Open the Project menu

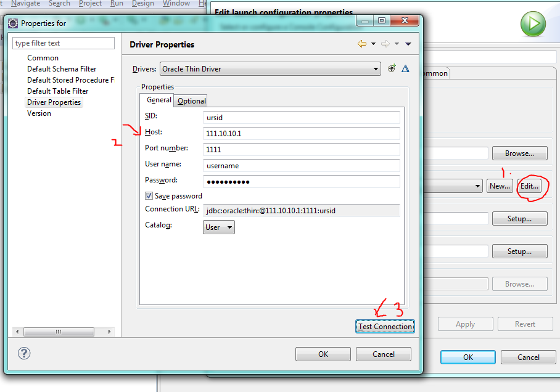tap(90, 3)
